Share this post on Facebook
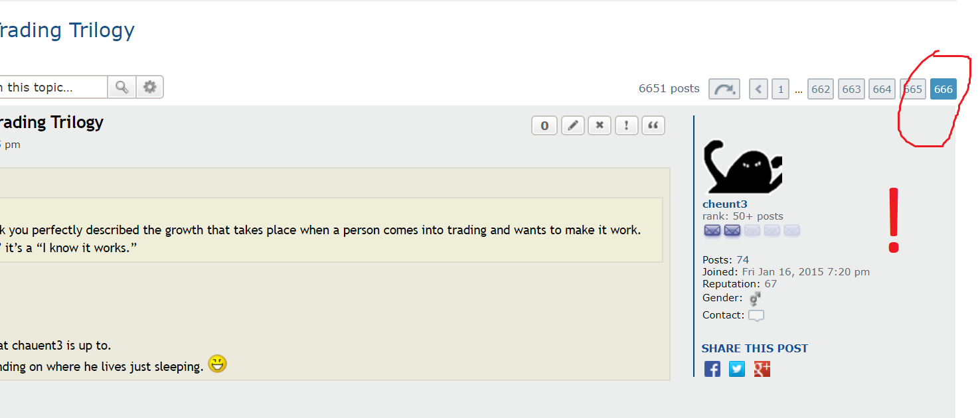Viewport: 980px width, 418px height. click(x=712, y=369)
